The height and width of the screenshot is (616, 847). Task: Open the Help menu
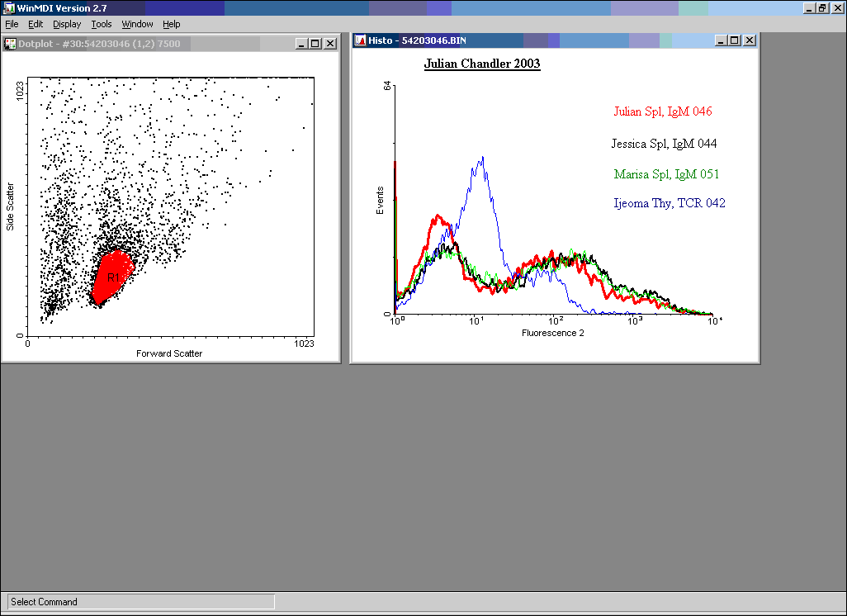click(x=171, y=25)
